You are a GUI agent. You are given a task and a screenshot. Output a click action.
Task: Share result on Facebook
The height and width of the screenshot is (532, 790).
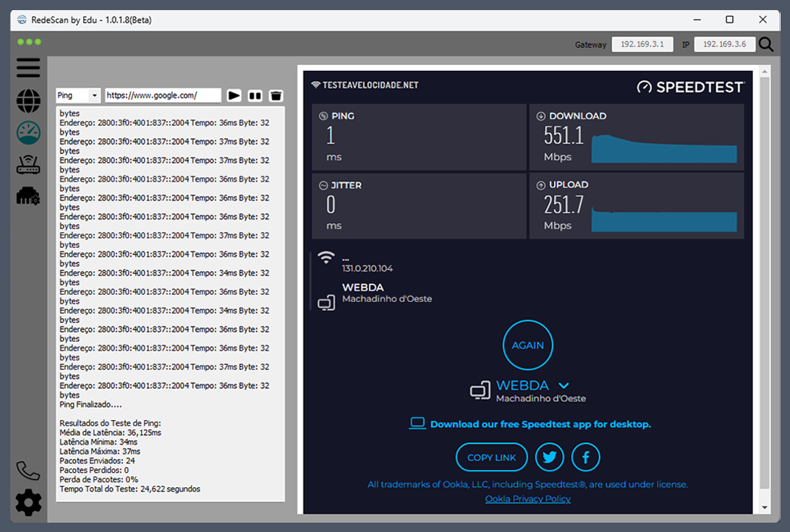586,458
